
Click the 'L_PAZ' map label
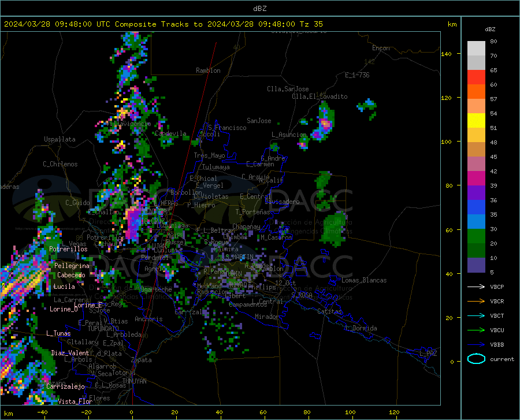(428, 354)
